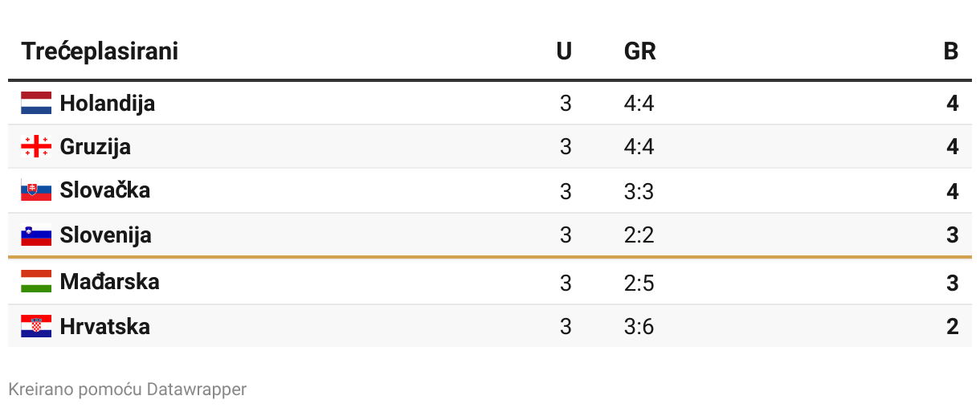
Task: Click the Trećeplasirani column header
Action: point(100,51)
